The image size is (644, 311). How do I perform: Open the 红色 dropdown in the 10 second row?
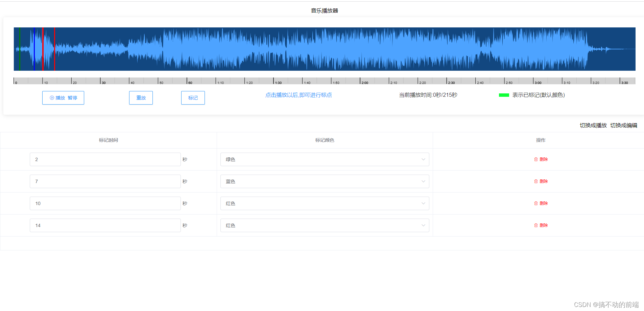[x=325, y=203]
